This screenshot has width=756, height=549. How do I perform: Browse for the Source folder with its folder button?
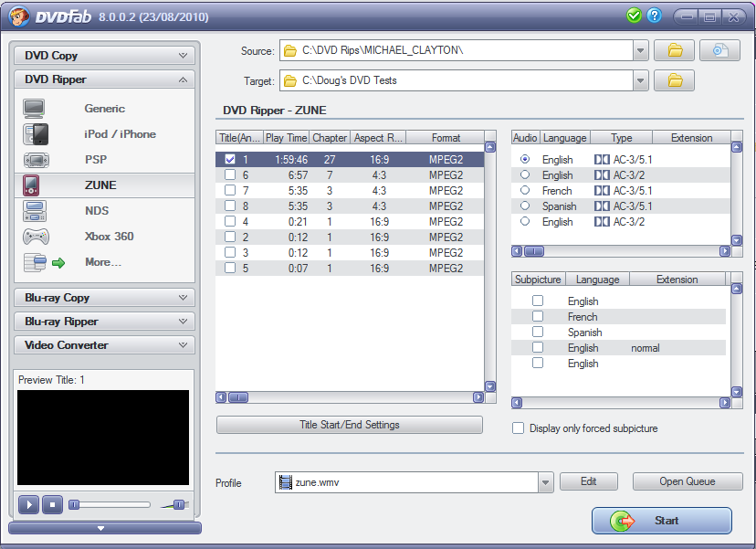click(674, 50)
